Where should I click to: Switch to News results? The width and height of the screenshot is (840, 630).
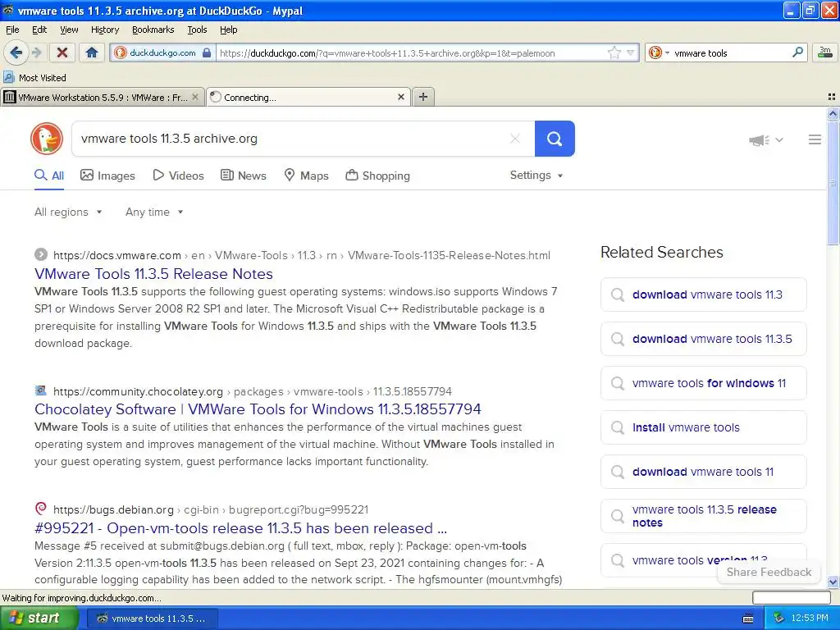point(243,176)
